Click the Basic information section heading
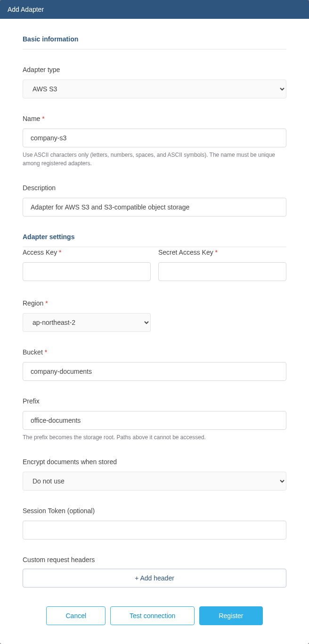The height and width of the screenshot is (644, 309). tap(50, 39)
